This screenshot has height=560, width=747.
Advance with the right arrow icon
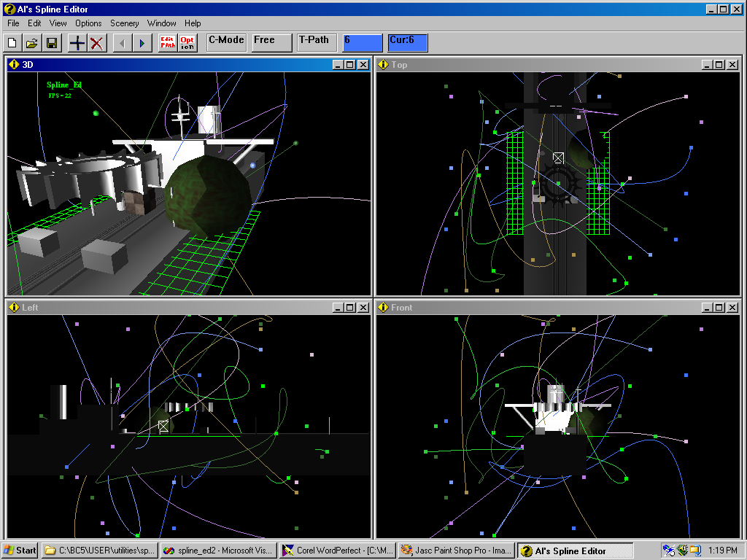(x=142, y=43)
